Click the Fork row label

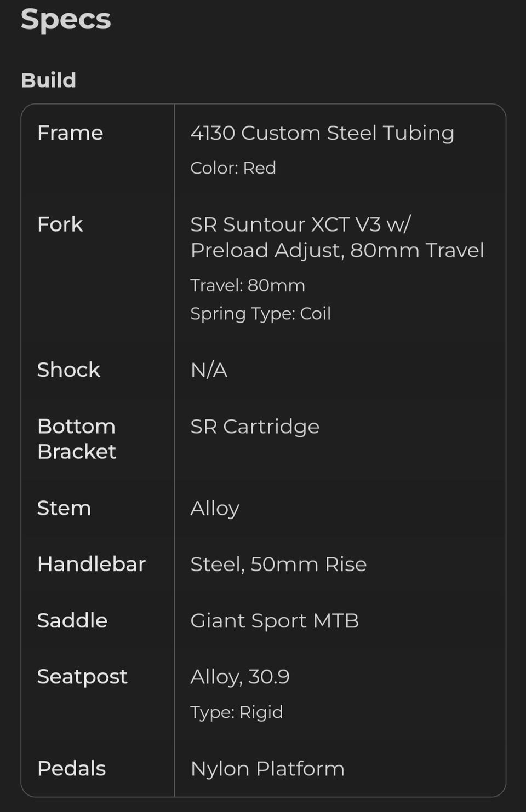(60, 224)
